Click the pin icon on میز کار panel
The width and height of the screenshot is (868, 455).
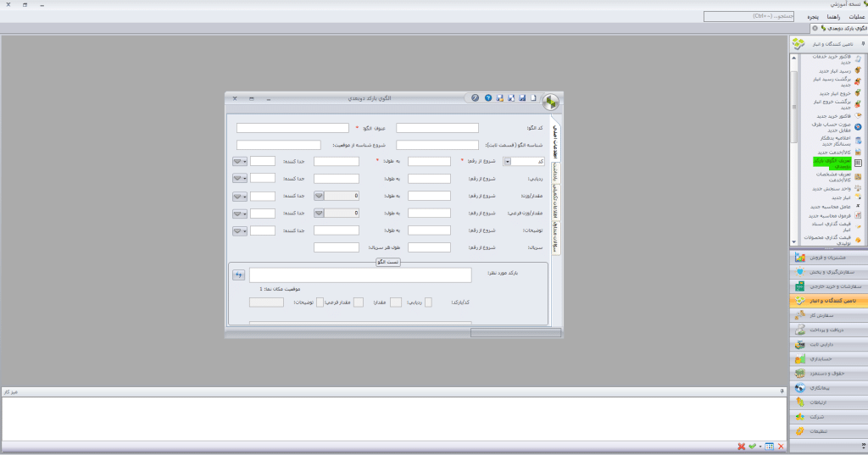point(782,391)
